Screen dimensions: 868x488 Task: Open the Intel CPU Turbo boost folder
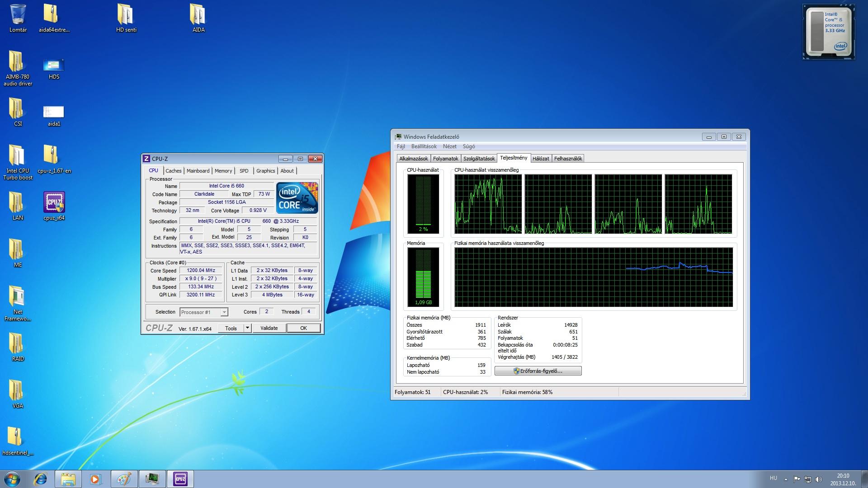pyautogui.click(x=18, y=156)
